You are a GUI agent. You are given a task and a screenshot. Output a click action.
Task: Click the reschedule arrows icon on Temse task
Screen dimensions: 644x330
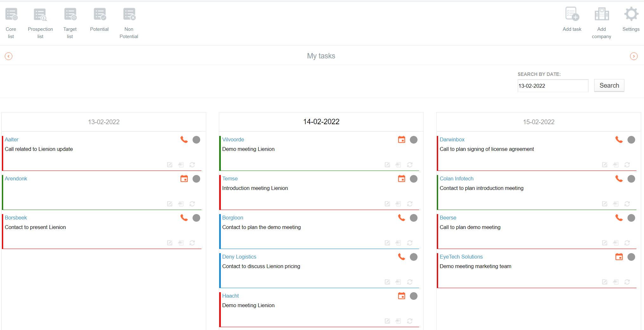410,204
